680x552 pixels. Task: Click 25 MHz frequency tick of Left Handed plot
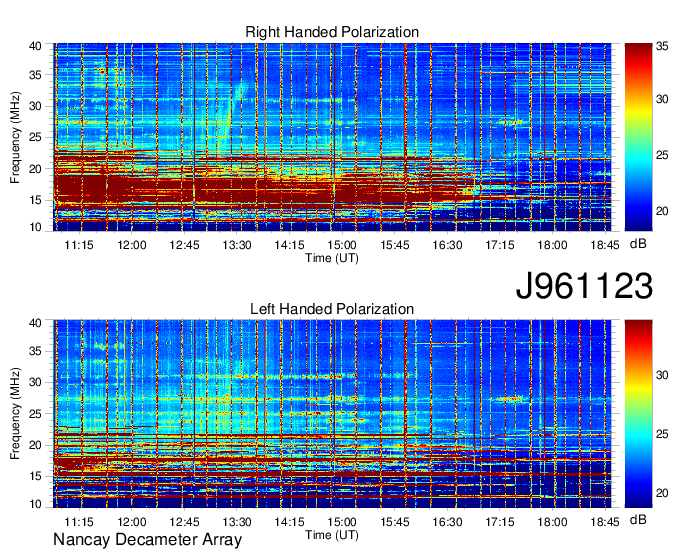click(x=35, y=414)
